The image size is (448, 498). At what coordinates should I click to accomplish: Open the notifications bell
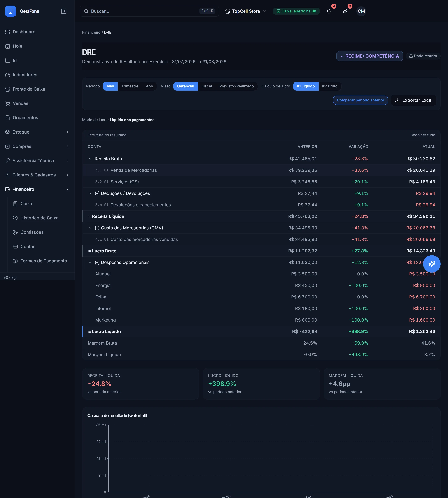click(329, 11)
